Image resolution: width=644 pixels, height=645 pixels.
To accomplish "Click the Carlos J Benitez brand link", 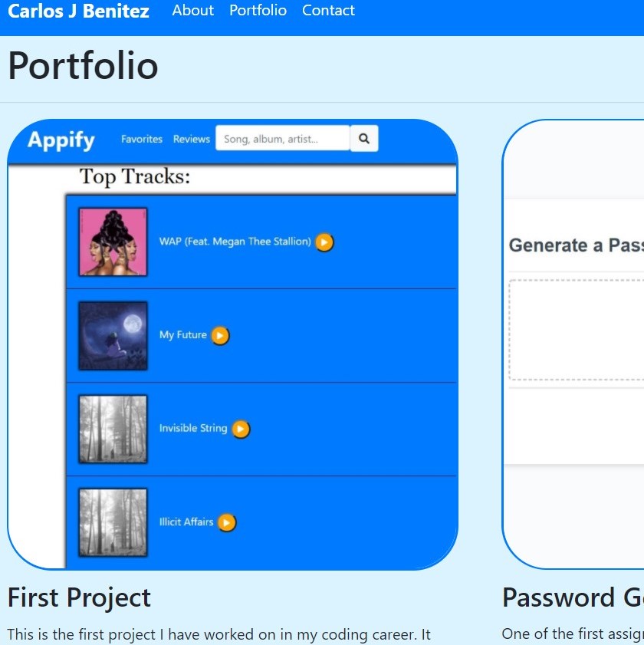I will click(78, 11).
